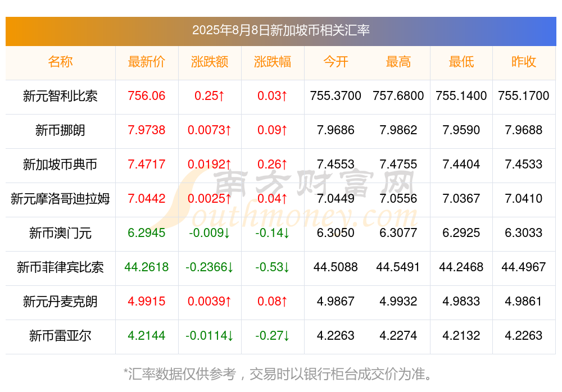Click change percent 0.26↑
562x392 pixels.
point(273,165)
